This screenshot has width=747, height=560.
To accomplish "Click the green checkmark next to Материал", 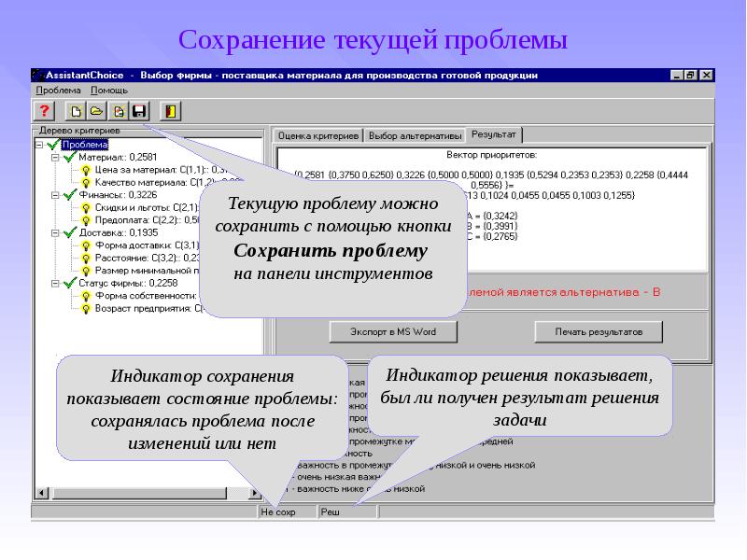I will pos(70,157).
